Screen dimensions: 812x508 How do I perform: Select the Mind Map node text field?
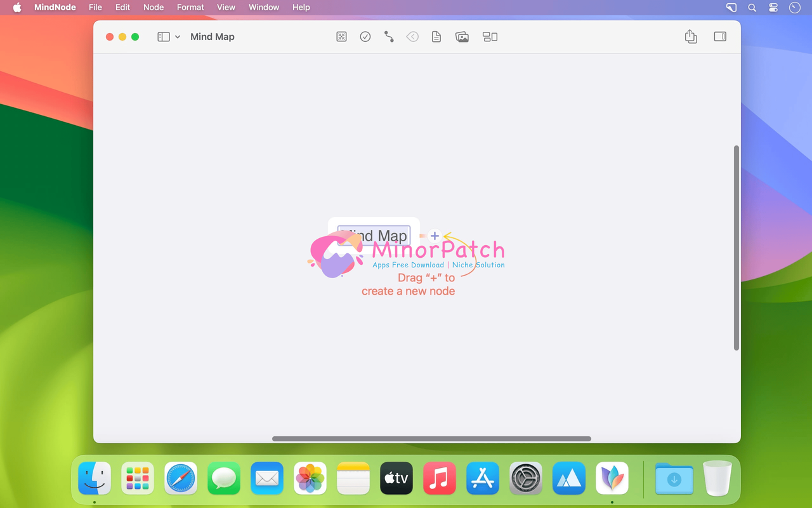[374, 236]
